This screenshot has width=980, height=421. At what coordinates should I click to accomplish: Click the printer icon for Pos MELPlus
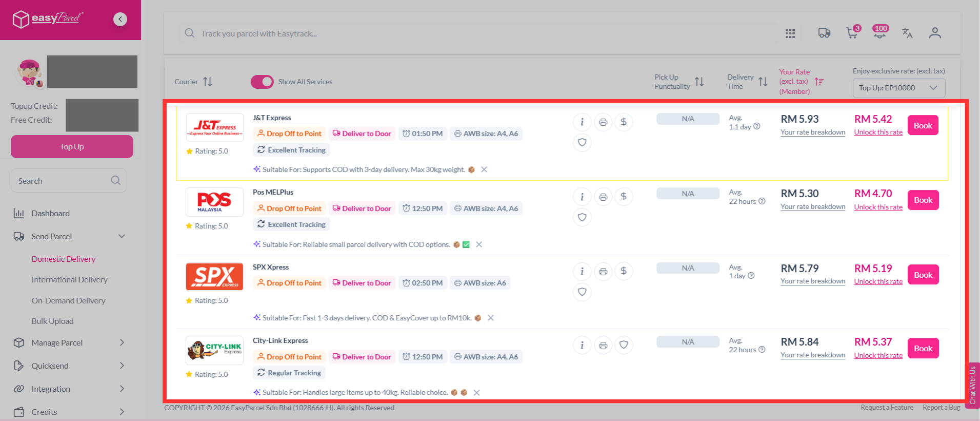603,197
